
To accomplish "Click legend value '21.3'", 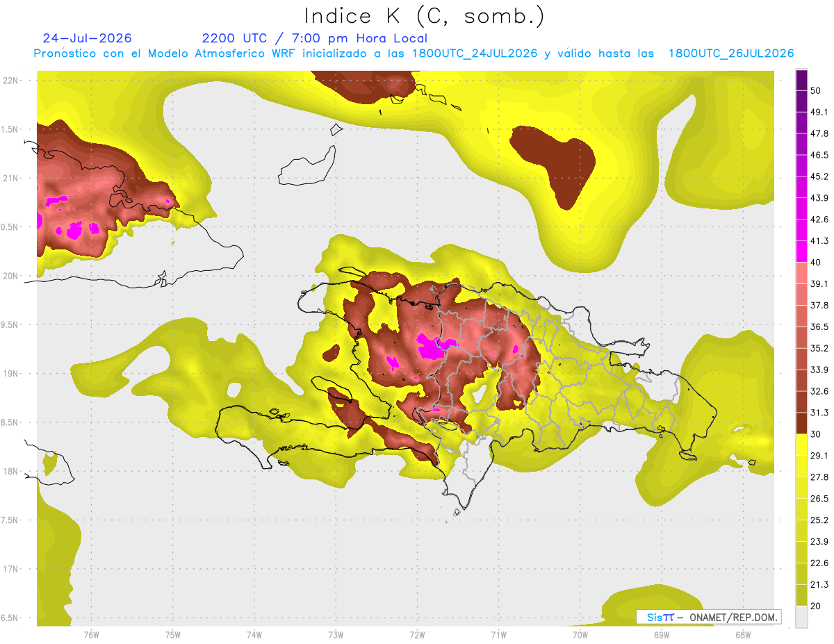I will pyautogui.click(x=818, y=584).
